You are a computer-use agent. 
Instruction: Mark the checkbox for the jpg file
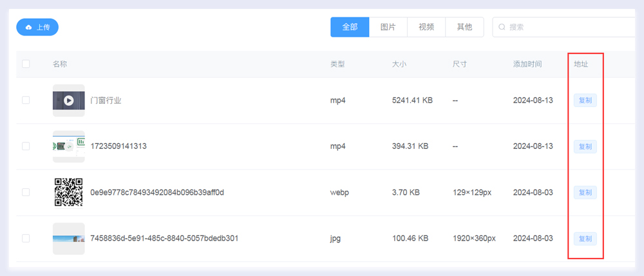coord(26,239)
